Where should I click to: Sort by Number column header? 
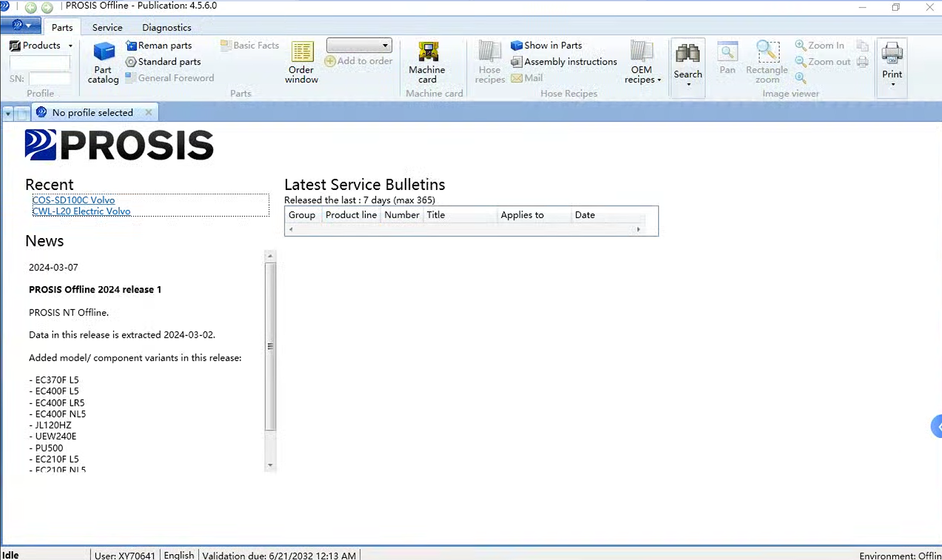[402, 215]
